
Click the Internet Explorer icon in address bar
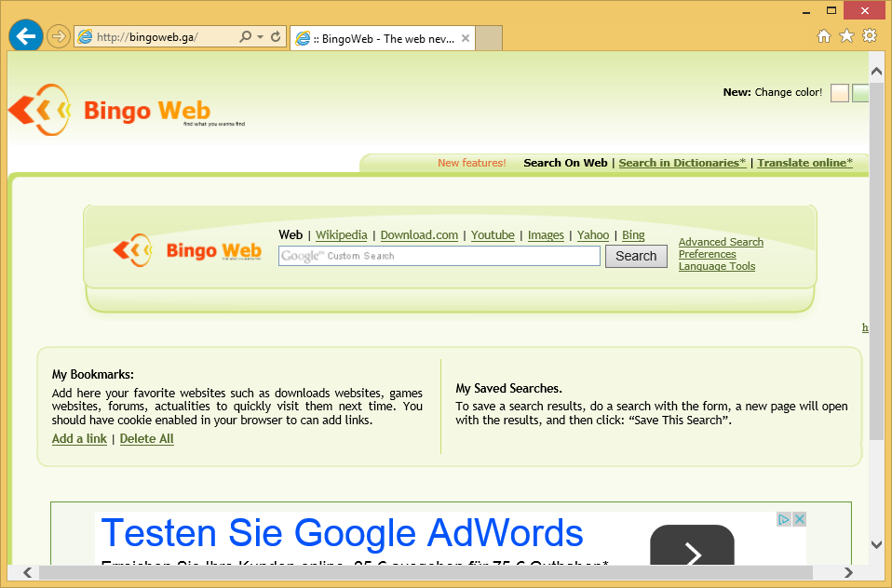coord(86,37)
